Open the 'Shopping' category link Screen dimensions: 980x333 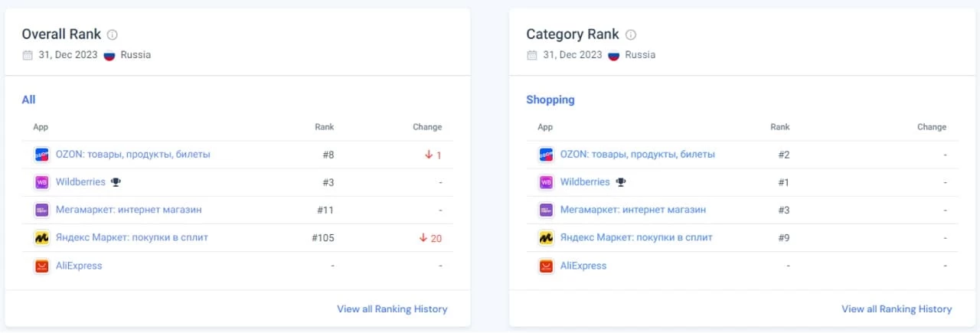click(550, 100)
